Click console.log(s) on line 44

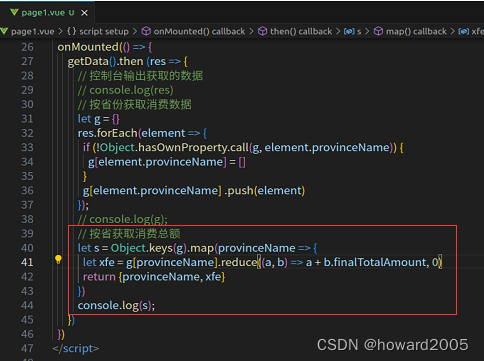pyautogui.click(x=116, y=305)
